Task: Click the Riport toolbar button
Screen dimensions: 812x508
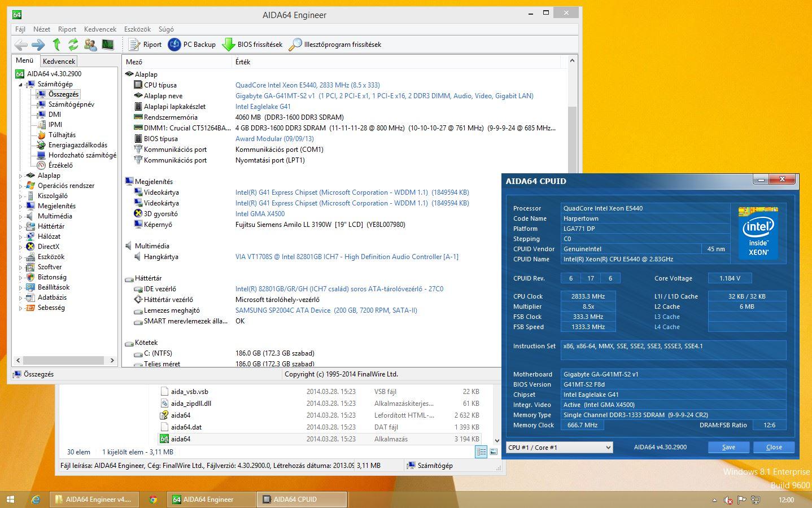Action: [145, 45]
